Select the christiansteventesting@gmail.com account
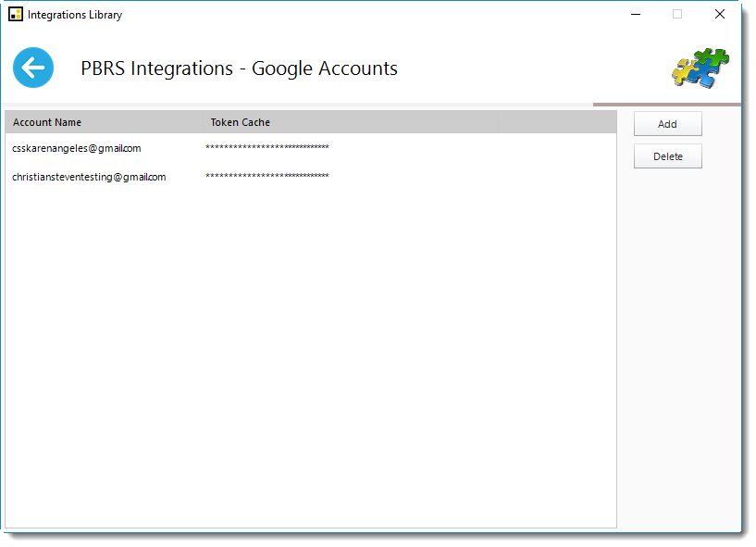 (x=89, y=177)
